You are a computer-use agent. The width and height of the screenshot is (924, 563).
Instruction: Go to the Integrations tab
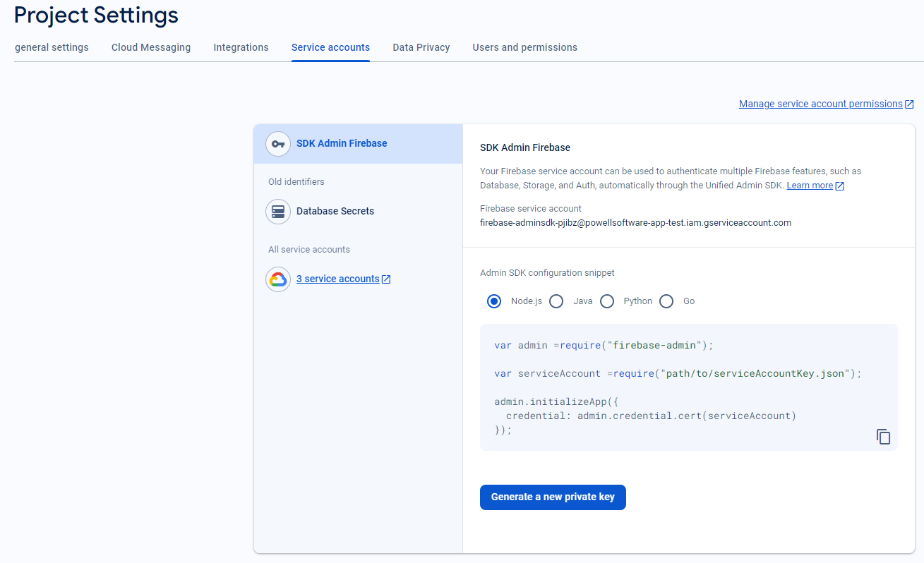[241, 47]
